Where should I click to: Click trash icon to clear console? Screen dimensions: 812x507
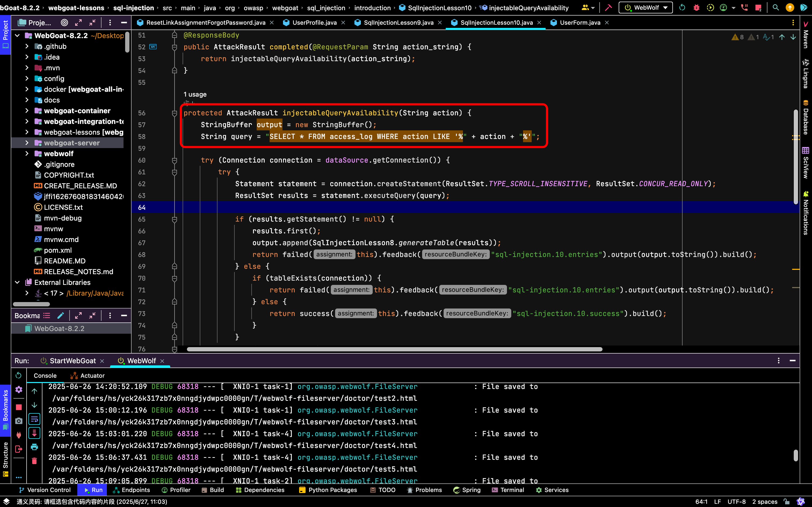point(34,461)
